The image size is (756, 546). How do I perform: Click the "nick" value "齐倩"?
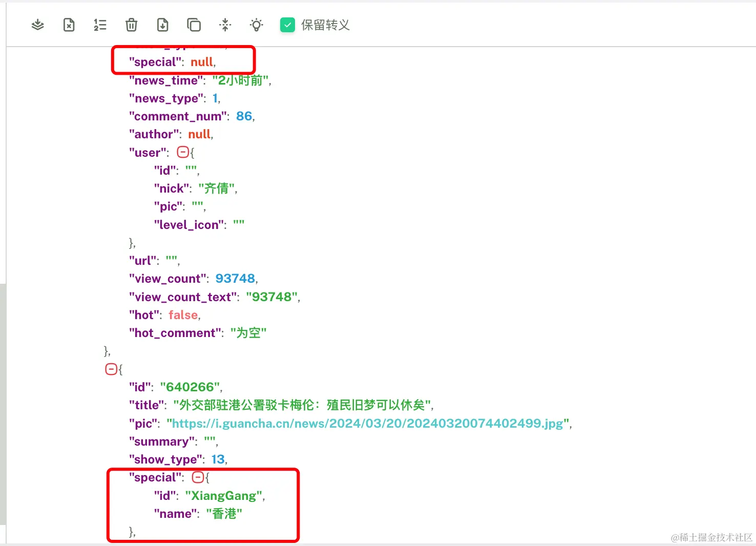coord(217,188)
